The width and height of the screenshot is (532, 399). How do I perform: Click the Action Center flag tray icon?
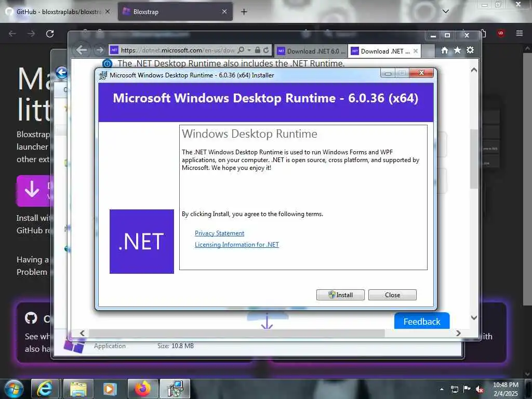[x=467, y=389]
